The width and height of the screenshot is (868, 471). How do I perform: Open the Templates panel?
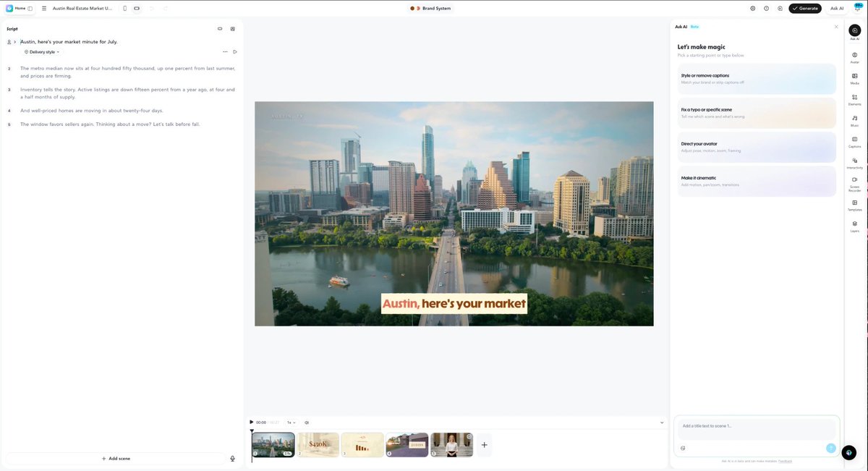point(854,205)
